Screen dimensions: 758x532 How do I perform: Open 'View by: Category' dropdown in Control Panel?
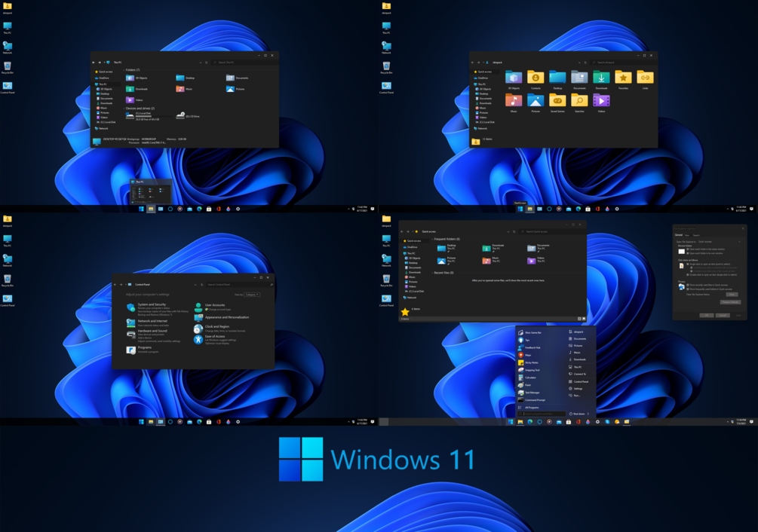click(253, 295)
